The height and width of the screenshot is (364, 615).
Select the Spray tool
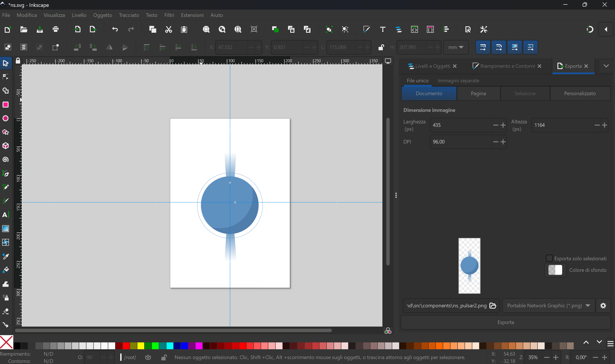5,297
